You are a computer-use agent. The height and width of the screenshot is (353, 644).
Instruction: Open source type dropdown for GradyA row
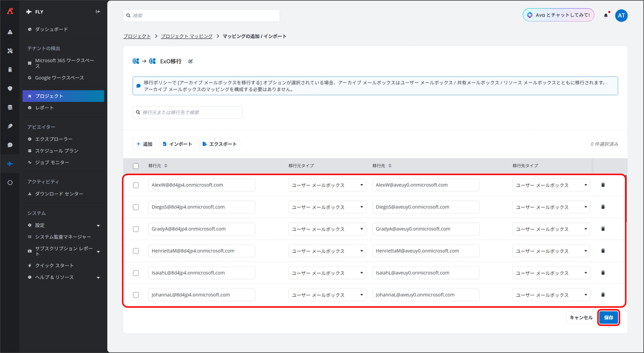[327, 229]
